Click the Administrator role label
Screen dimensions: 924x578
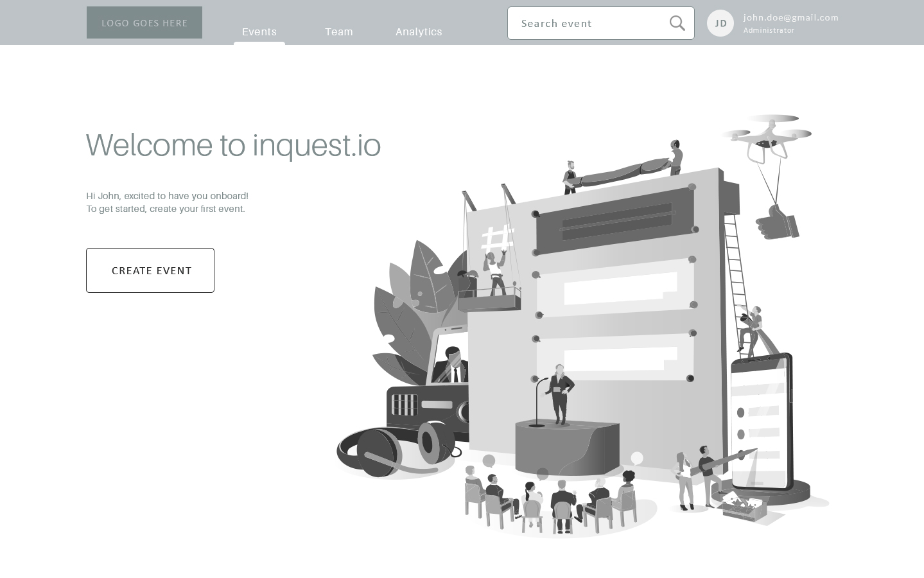point(769,30)
